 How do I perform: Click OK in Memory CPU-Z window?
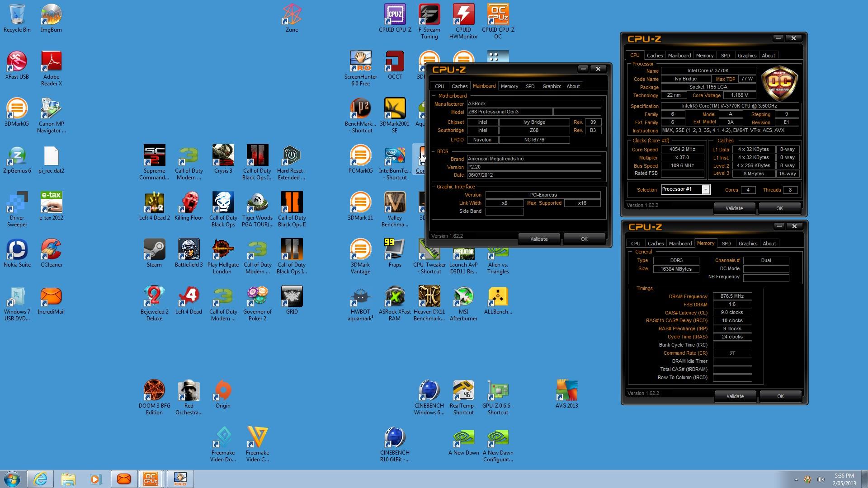point(780,396)
